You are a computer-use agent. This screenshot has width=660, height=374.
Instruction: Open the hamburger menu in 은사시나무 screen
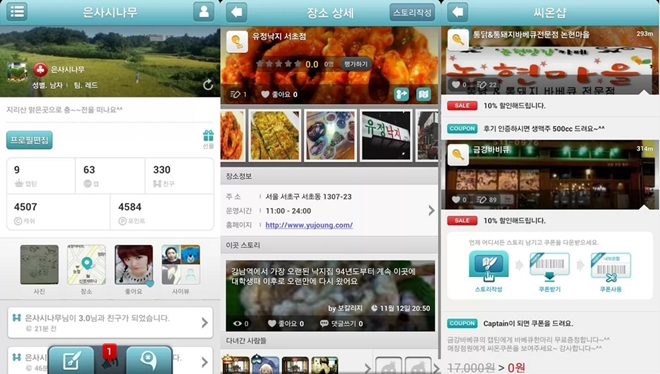(17, 11)
